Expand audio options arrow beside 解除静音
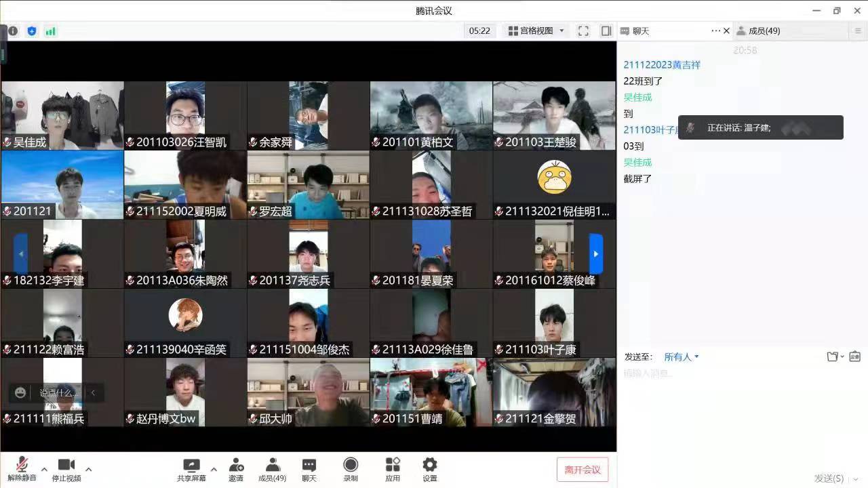The height and width of the screenshot is (488, 868). coord(44,469)
